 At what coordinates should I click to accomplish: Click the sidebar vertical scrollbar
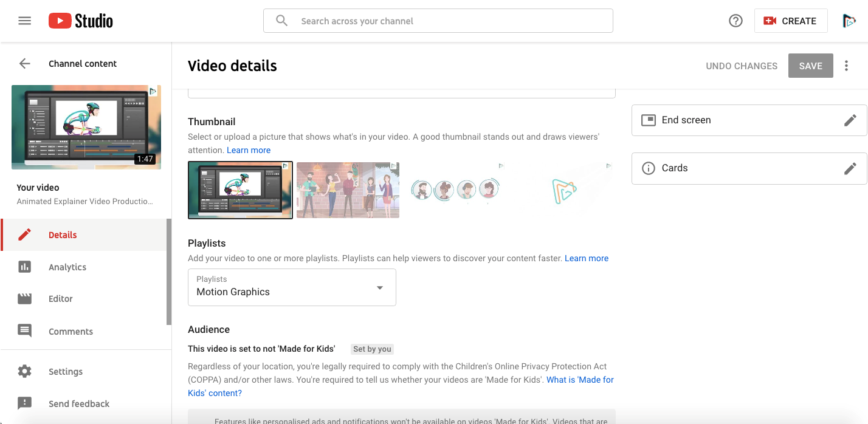click(169, 272)
